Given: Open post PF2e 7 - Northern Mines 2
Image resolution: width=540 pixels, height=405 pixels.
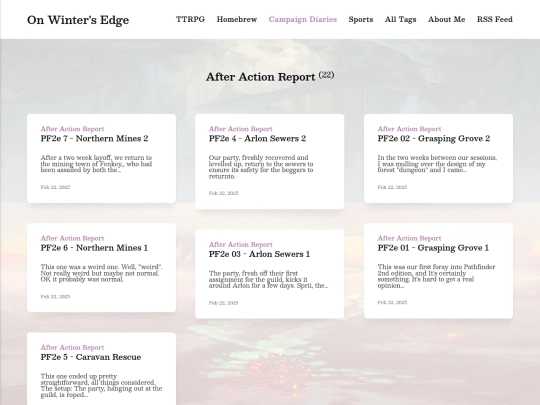Looking at the screenshot, I should (94, 138).
